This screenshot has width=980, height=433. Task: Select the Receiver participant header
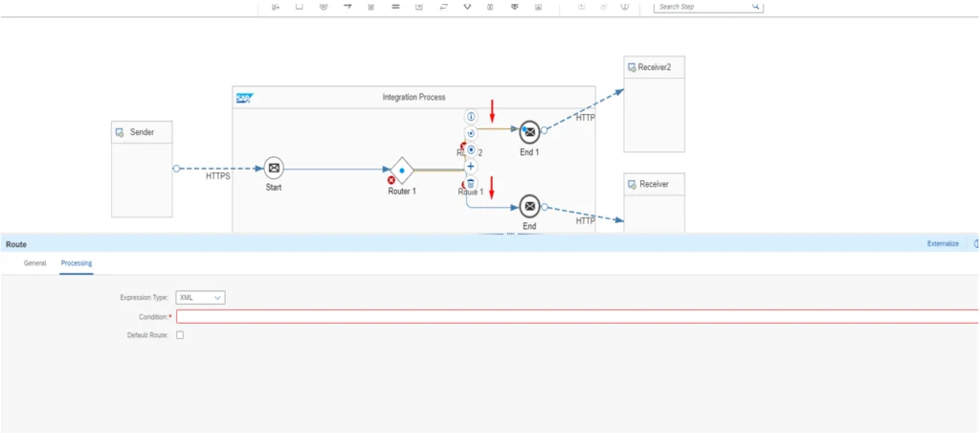(654, 184)
